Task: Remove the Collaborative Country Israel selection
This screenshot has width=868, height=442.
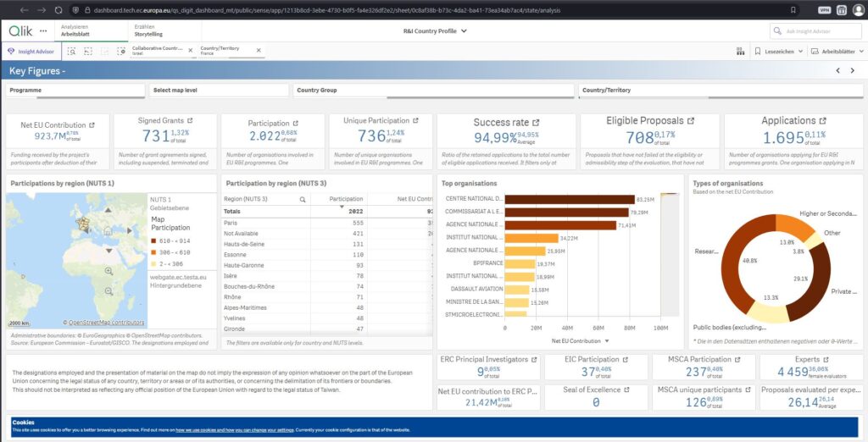Action: coord(190,51)
